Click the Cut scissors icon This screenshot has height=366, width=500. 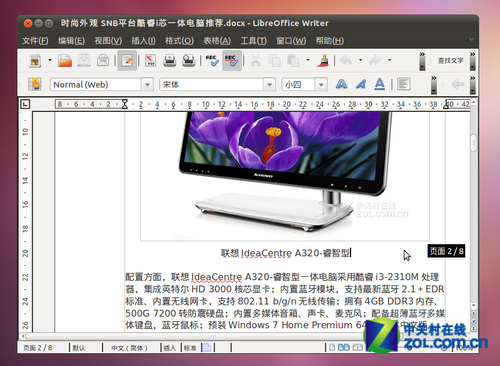[256, 61]
